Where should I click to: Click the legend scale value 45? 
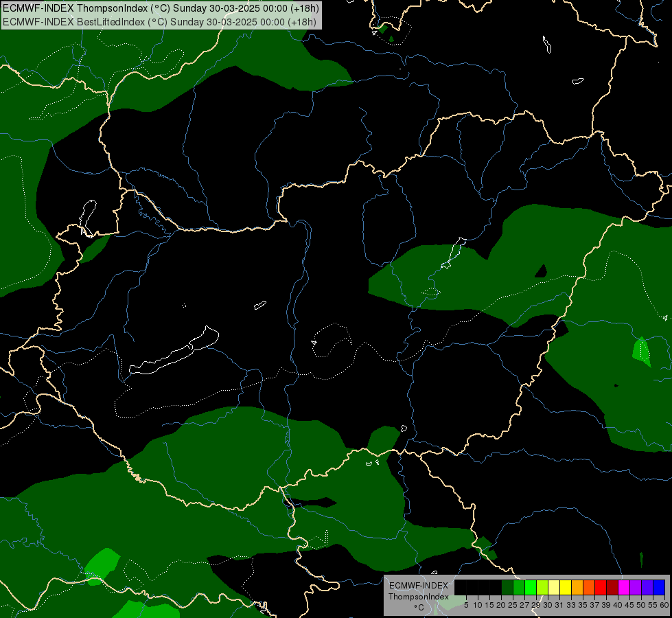pos(630,605)
